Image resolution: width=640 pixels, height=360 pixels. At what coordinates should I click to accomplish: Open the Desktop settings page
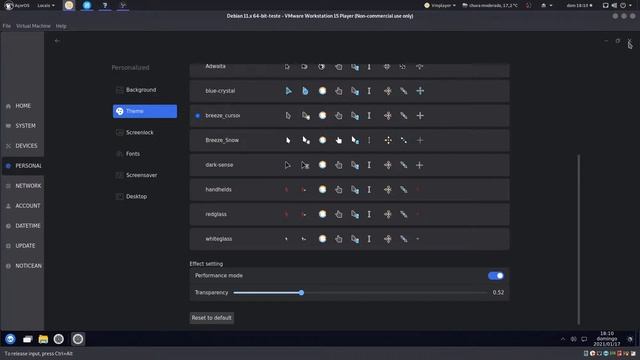click(x=145, y=196)
